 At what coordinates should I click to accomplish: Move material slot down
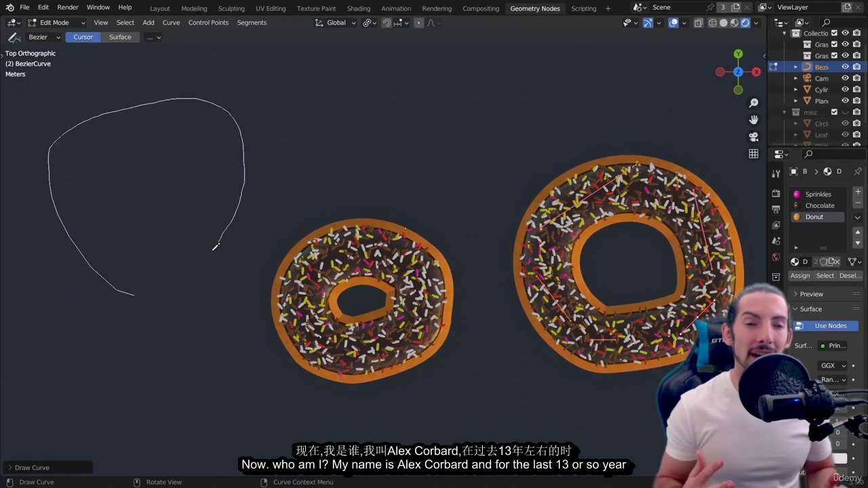(x=858, y=243)
